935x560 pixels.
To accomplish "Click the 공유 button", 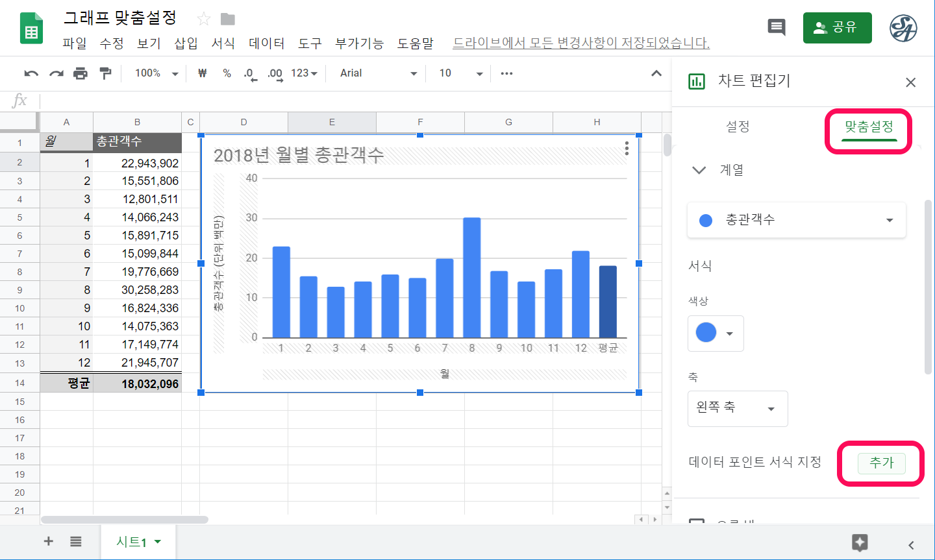I will pyautogui.click(x=837, y=27).
